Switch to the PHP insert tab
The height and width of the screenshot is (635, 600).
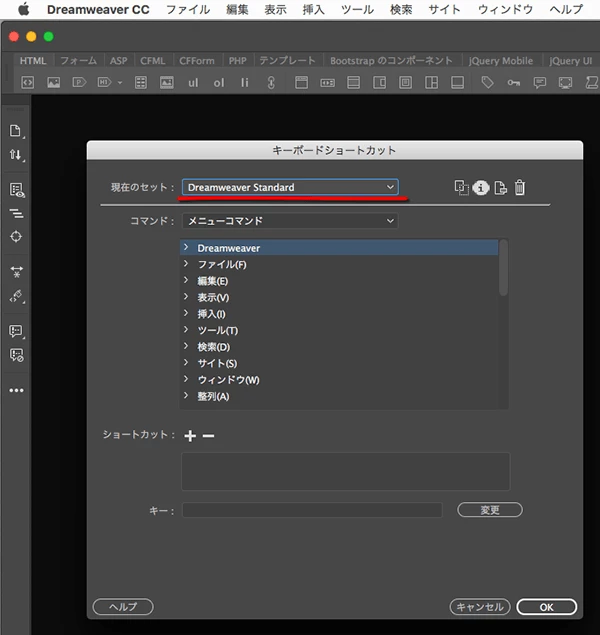click(x=237, y=61)
